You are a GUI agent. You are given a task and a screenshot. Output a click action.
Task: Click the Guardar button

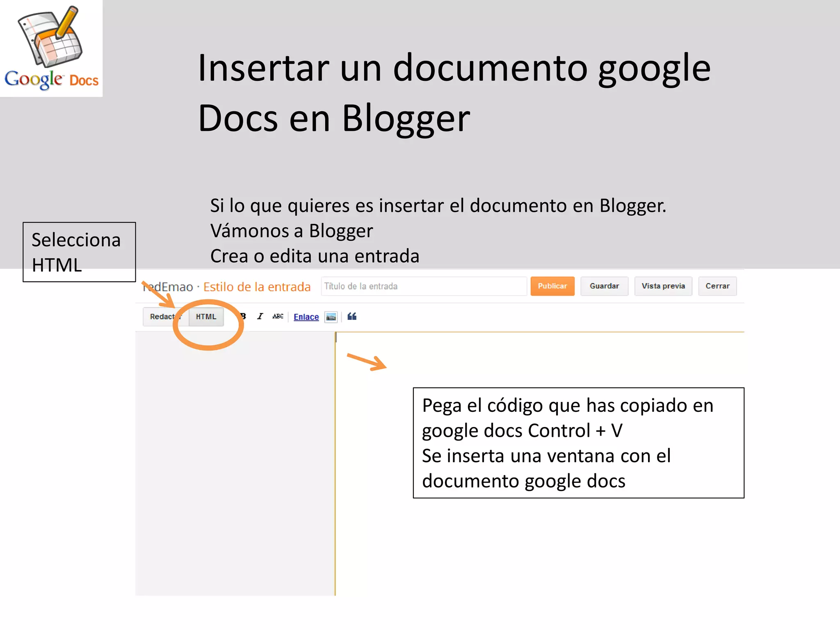[x=604, y=286]
